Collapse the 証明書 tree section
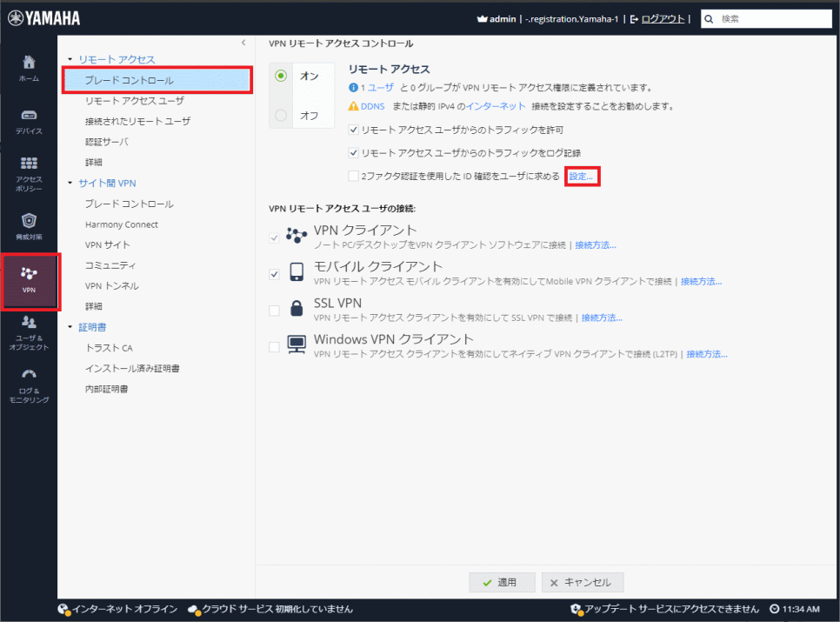Screen dimensions: 840x622 coord(70,327)
